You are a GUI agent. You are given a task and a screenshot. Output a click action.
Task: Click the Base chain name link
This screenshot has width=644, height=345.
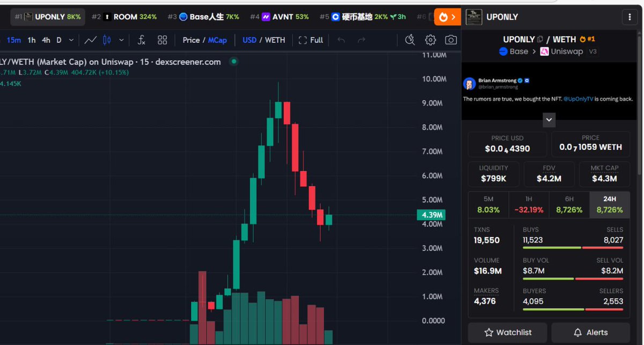pos(519,52)
